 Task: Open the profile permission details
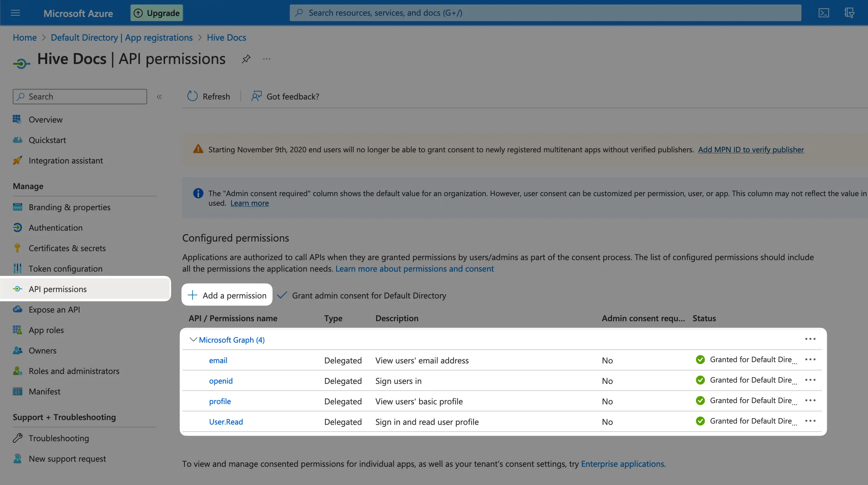220,402
